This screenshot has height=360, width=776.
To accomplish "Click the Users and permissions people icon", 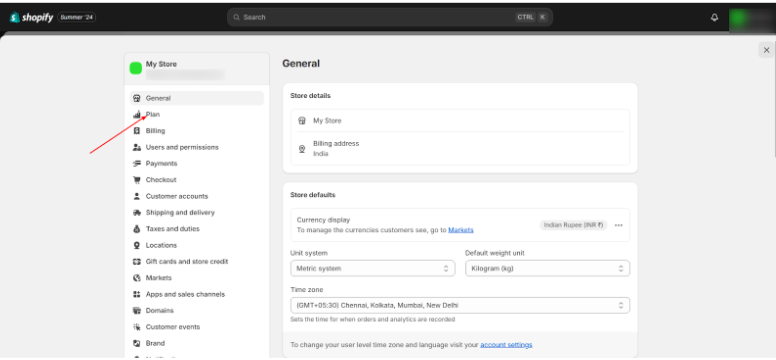I will click(x=137, y=147).
